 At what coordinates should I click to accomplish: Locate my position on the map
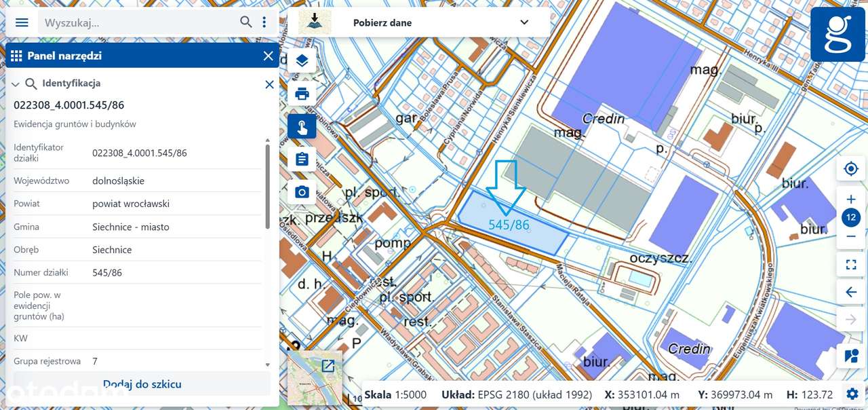pos(851,168)
